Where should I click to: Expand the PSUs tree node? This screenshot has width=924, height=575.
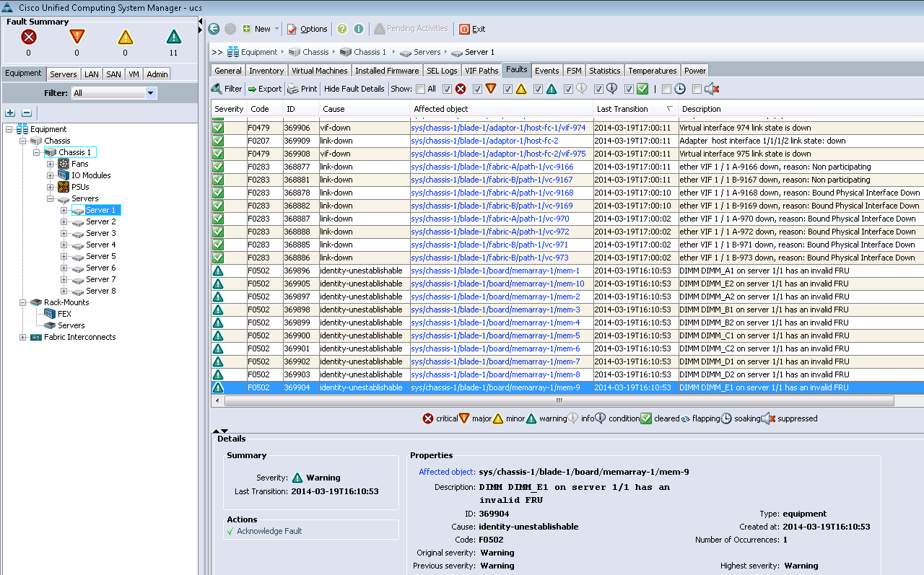click(51, 187)
